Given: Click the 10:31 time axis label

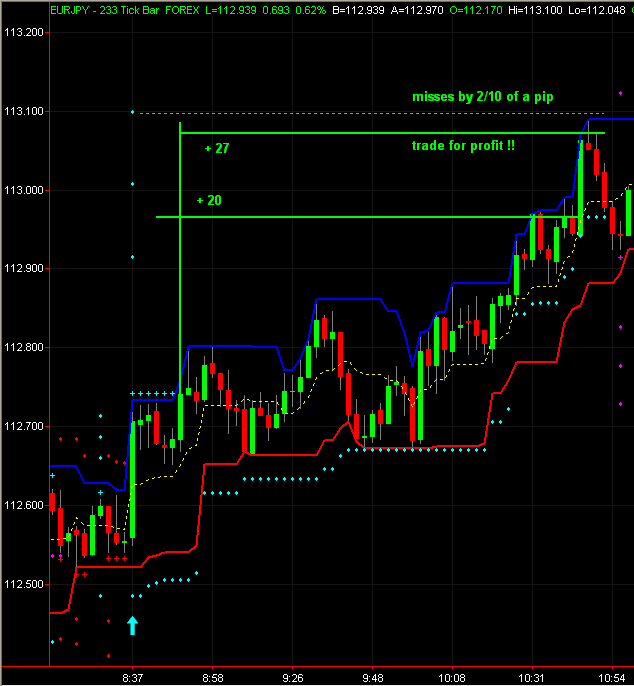Looking at the screenshot, I should [532, 678].
